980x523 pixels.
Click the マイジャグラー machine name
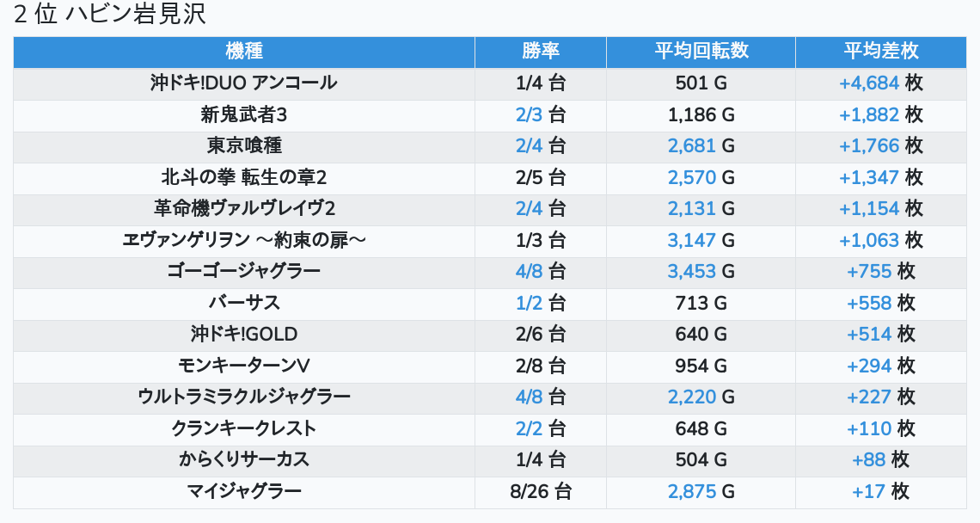(244, 492)
